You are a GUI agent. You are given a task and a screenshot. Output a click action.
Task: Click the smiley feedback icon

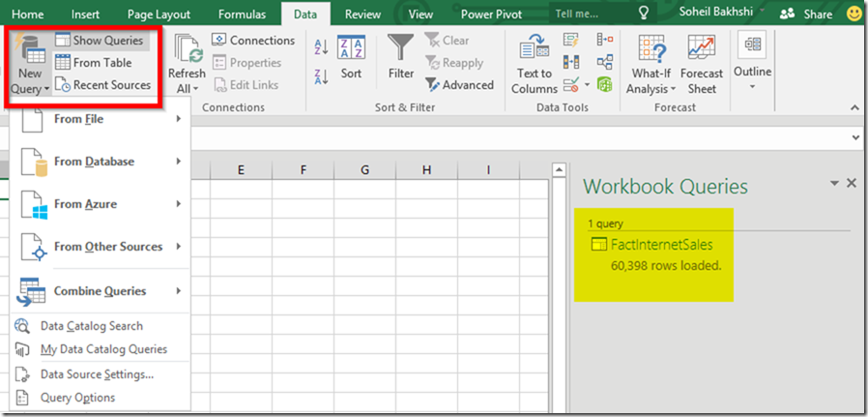[854, 14]
